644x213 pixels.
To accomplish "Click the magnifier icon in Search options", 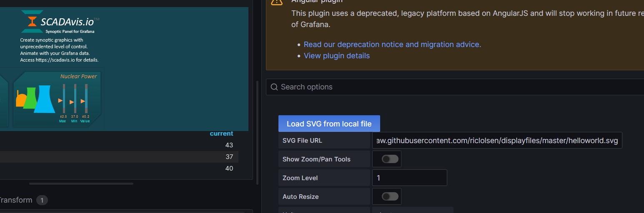I will tap(274, 87).
